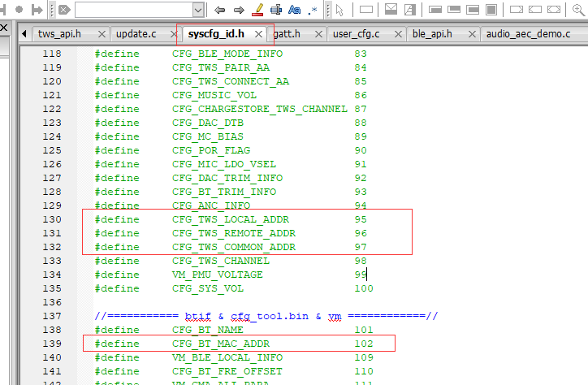Viewport: 588px width, 385px height.
Task: Switch to the tws_api.h tab
Action: tap(59, 34)
